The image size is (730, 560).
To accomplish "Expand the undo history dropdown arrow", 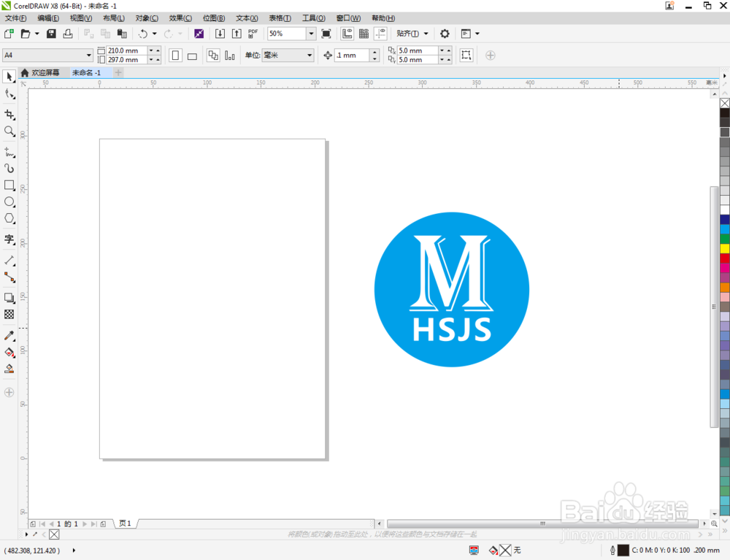I will click(x=155, y=34).
